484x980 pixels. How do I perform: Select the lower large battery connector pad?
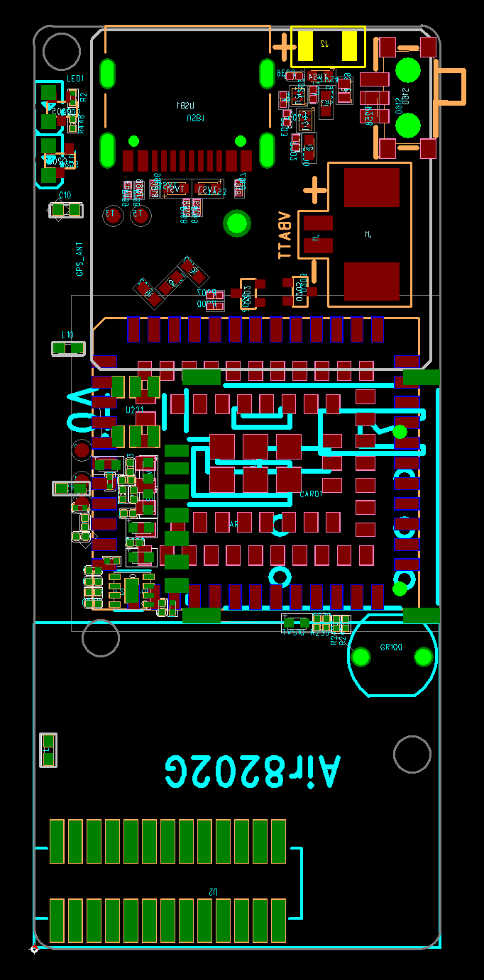[x=372, y=281]
